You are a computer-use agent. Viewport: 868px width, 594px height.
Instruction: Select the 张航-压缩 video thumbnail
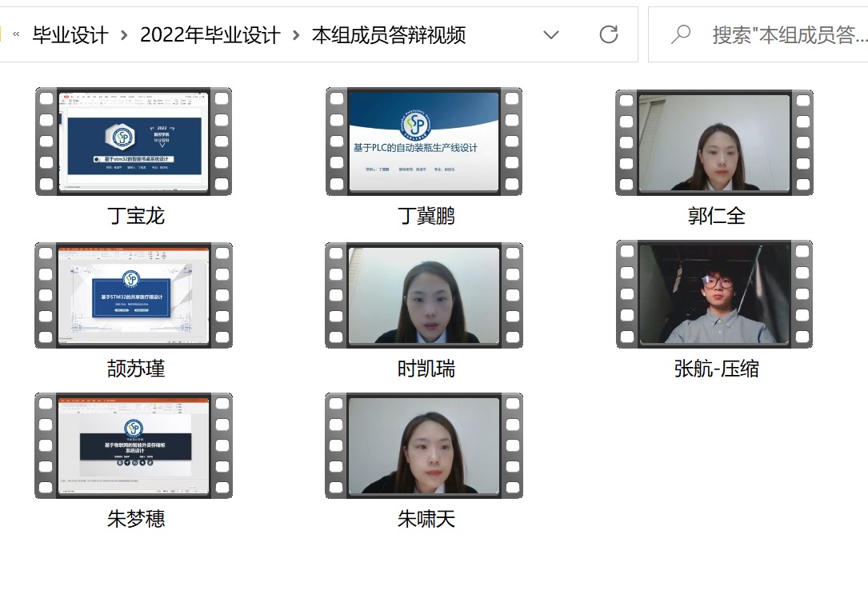(x=714, y=294)
